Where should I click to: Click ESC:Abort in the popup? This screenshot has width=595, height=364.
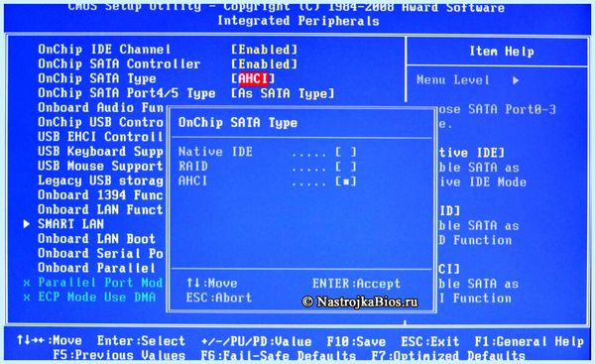pyautogui.click(x=219, y=298)
